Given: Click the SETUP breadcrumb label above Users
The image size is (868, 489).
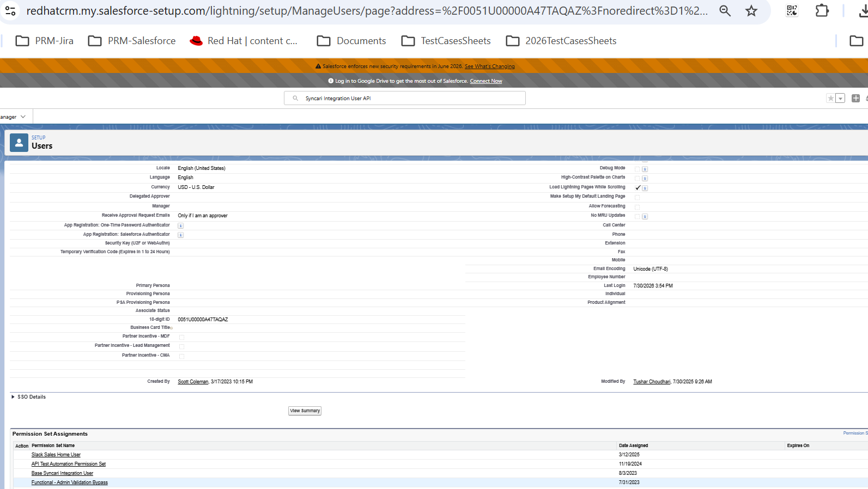Looking at the screenshot, I should (39, 138).
